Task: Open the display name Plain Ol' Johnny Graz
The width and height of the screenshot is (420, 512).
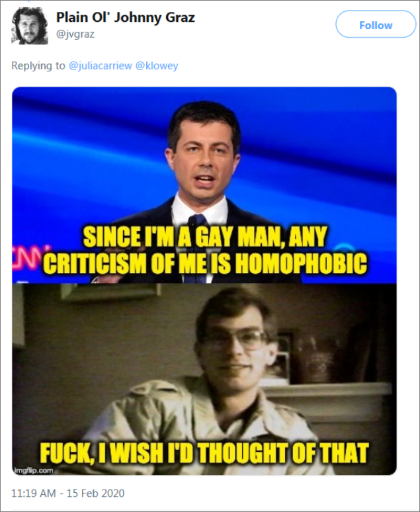Action: [x=126, y=17]
